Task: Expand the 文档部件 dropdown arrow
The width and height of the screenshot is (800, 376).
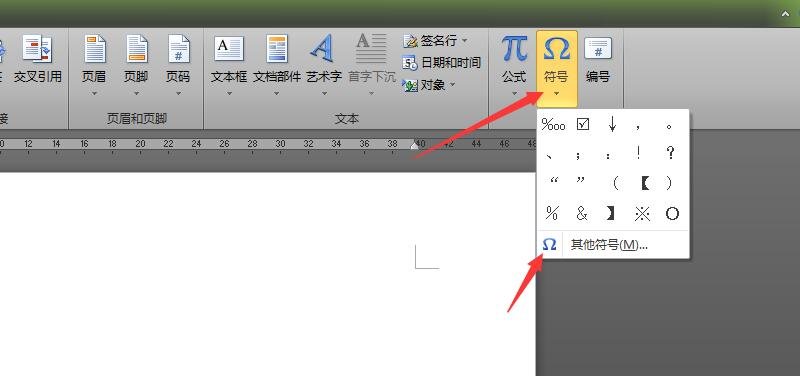Action: [277, 93]
